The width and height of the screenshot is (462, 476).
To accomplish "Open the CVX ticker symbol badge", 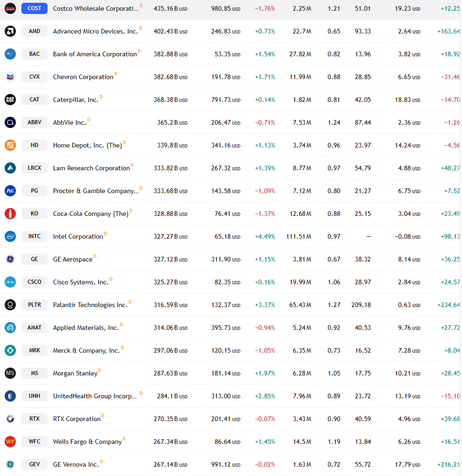I will pyautogui.click(x=34, y=76).
